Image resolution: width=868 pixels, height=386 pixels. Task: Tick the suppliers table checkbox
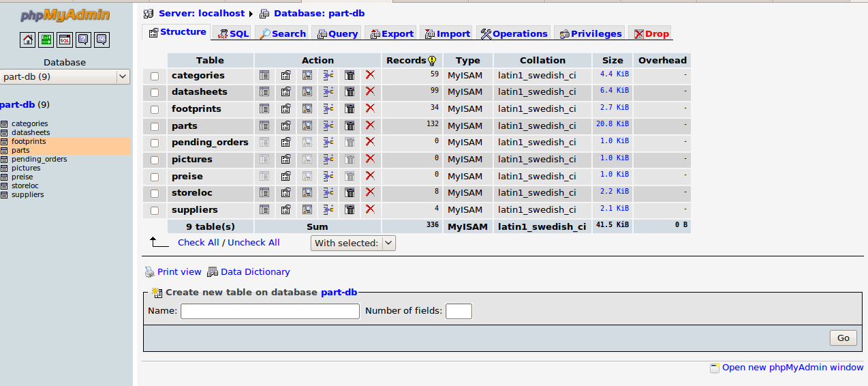(155, 210)
